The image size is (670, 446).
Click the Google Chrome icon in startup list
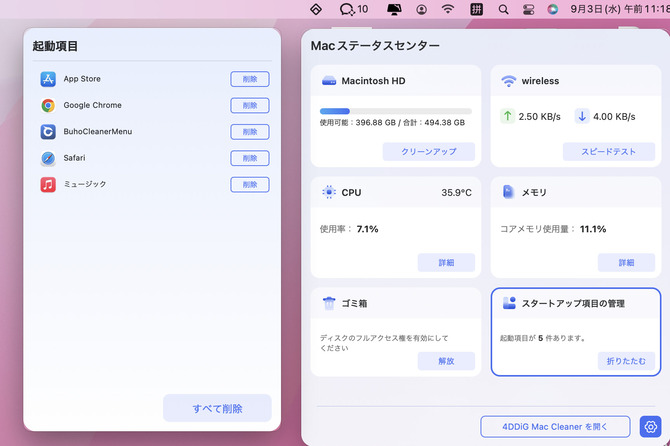pos(48,106)
